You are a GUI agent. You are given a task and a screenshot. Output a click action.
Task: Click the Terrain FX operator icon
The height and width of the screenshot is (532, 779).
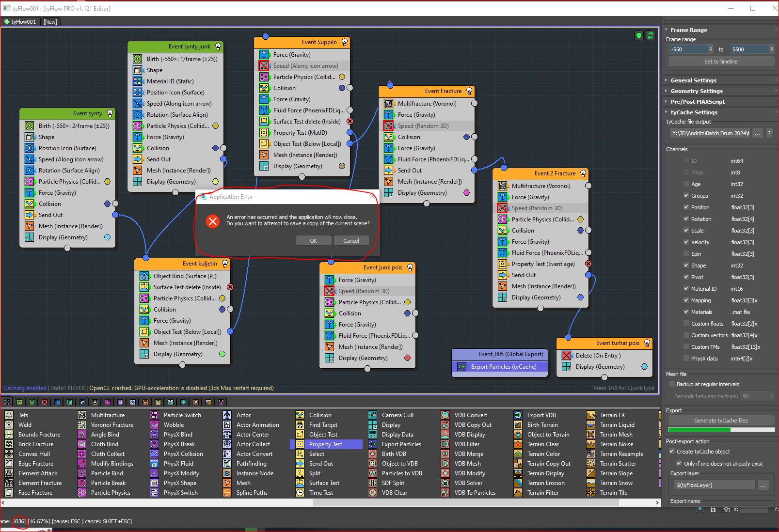tap(590, 415)
